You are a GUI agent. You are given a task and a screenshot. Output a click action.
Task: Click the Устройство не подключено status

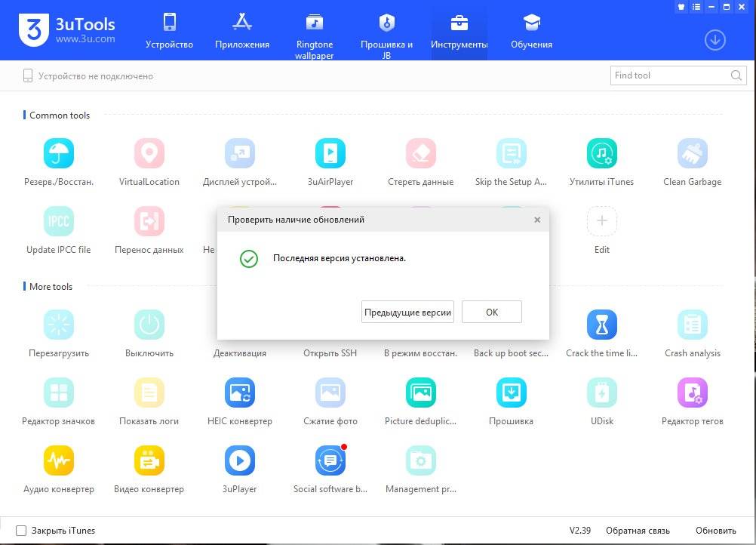[88, 75]
